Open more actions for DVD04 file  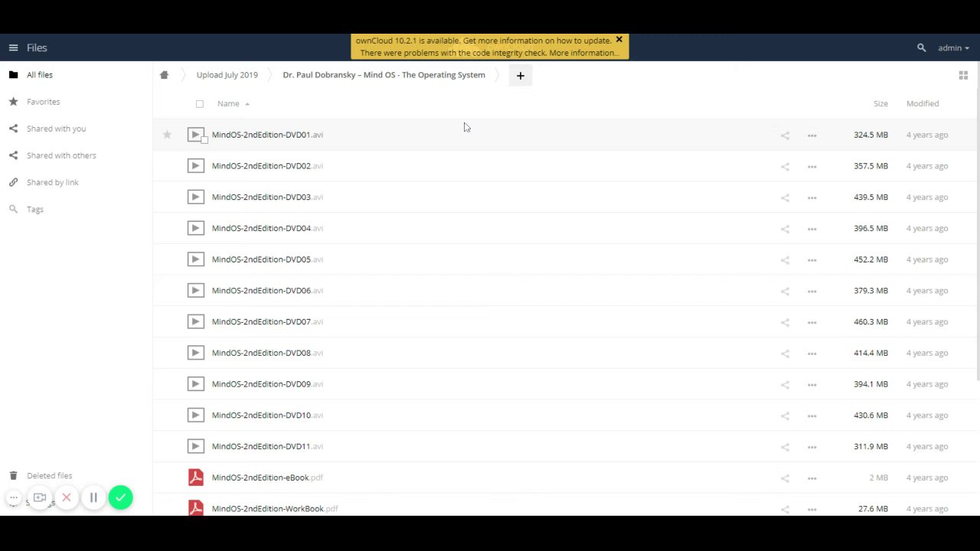point(812,229)
